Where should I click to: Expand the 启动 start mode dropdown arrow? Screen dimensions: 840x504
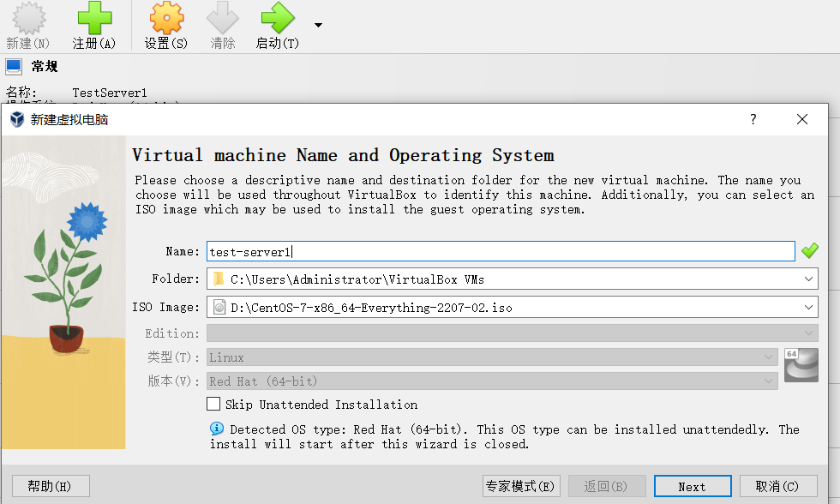coord(318,25)
